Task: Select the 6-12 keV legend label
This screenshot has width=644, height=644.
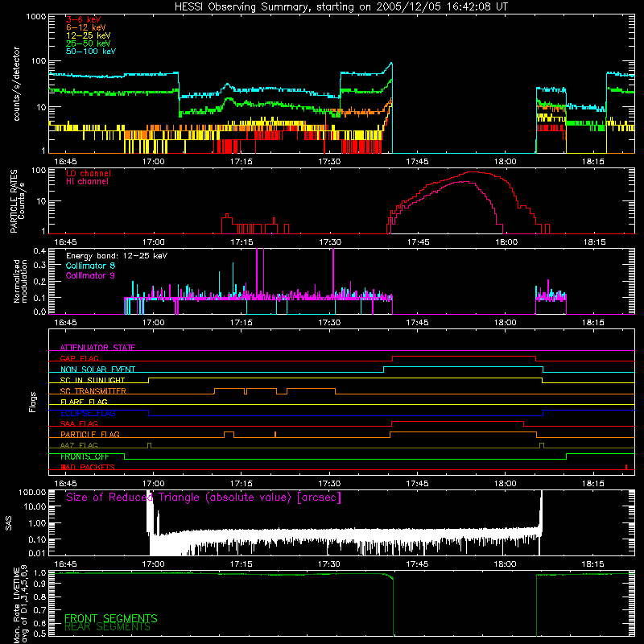Action: pos(86,27)
